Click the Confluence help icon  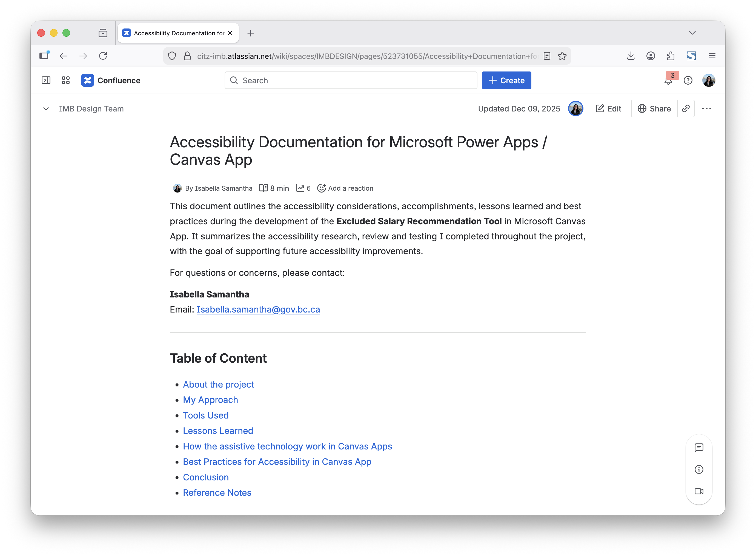(x=688, y=81)
